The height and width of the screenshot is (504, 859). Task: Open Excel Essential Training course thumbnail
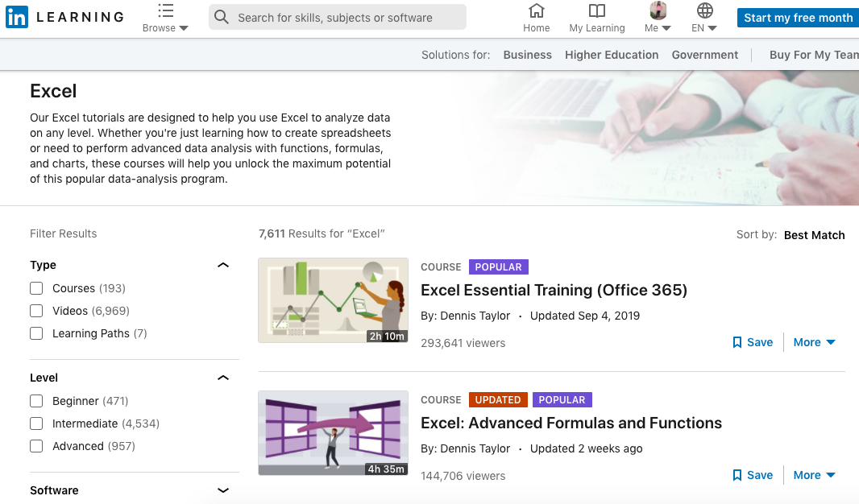pyautogui.click(x=333, y=300)
